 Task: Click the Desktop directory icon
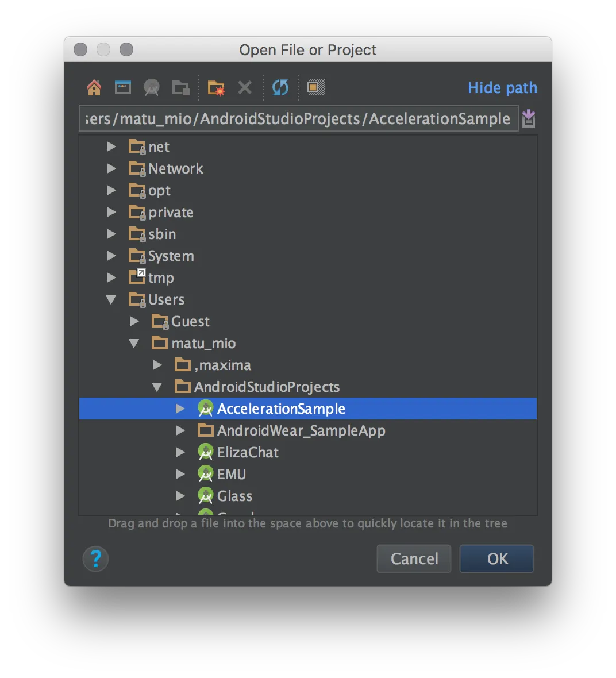pos(122,87)
